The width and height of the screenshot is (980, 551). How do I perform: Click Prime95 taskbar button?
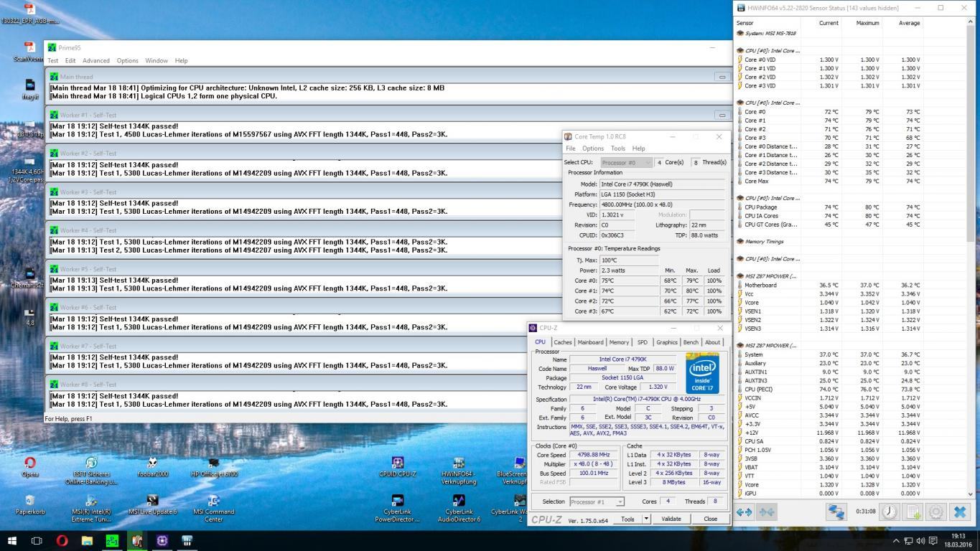(112, 540)
